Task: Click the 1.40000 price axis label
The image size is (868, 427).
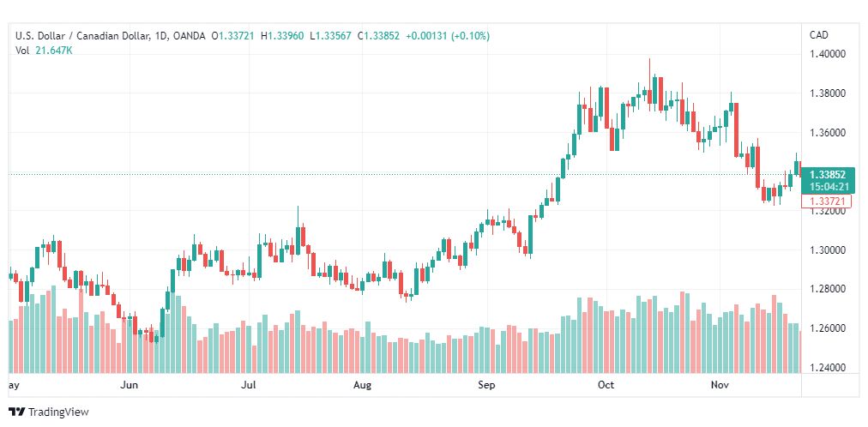Action: click(x=828, y=54)
